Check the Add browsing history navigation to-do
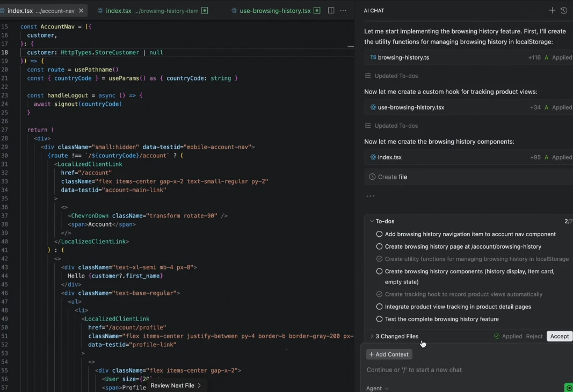The width and height of the screenshot is (573, 392). click(379, 234)
